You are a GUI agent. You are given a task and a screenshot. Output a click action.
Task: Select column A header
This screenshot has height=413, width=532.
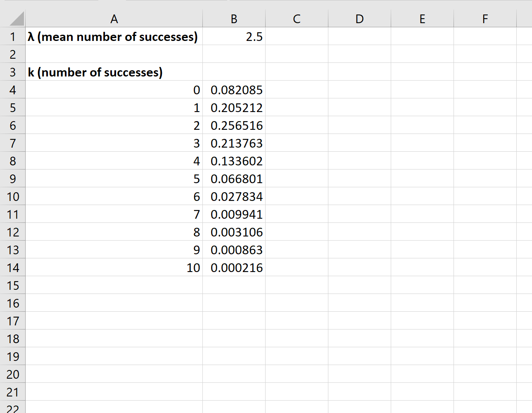[x=114, y=19]
